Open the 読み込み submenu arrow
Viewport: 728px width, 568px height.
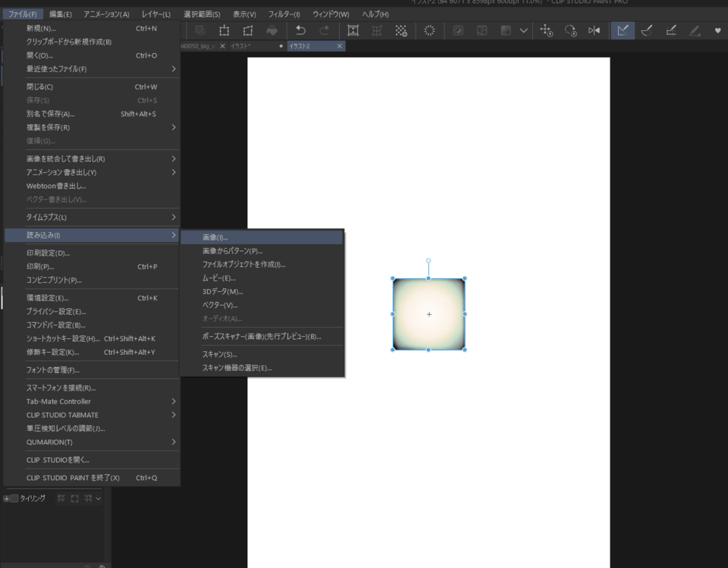174,234
